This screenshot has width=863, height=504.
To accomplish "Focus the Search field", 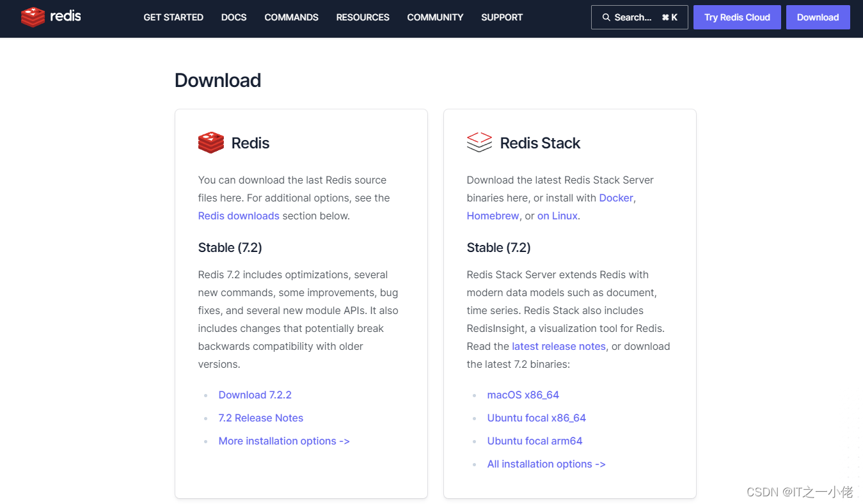I will (640, 17).
